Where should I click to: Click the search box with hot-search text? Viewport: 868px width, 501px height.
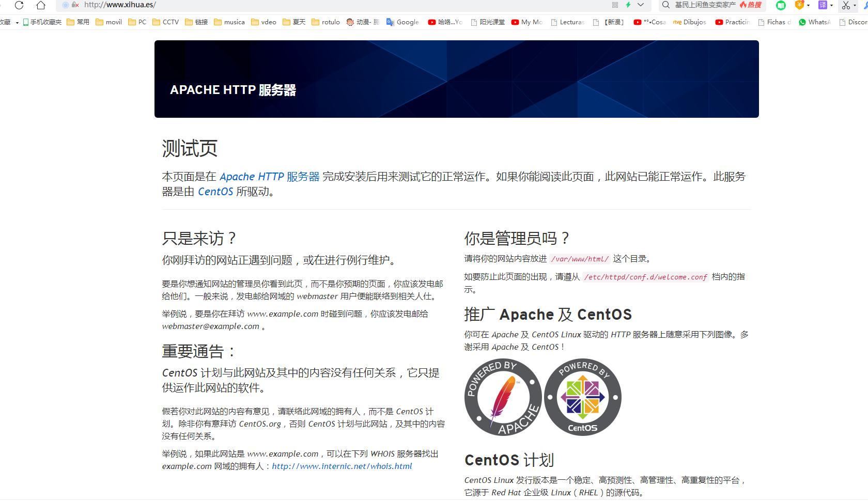(705, 5)
